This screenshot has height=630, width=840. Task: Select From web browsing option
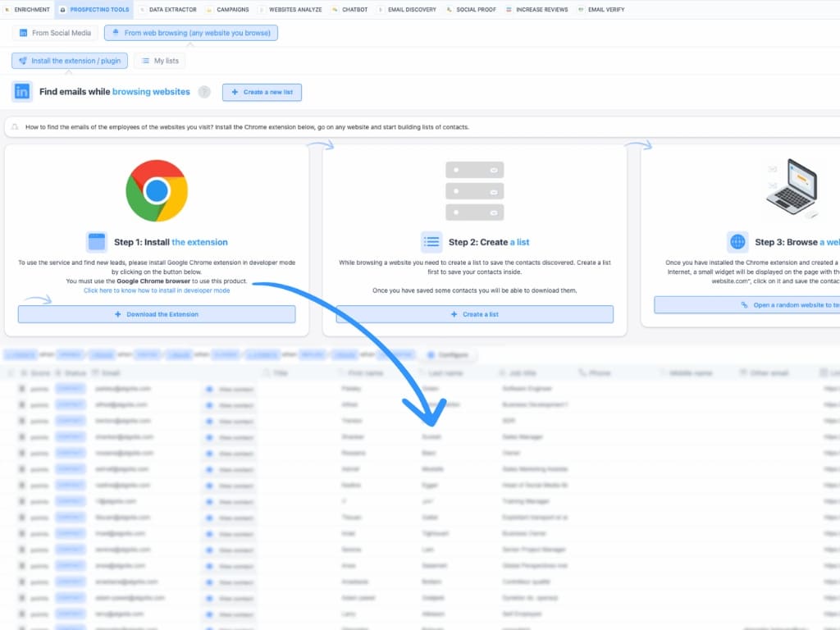191,33
